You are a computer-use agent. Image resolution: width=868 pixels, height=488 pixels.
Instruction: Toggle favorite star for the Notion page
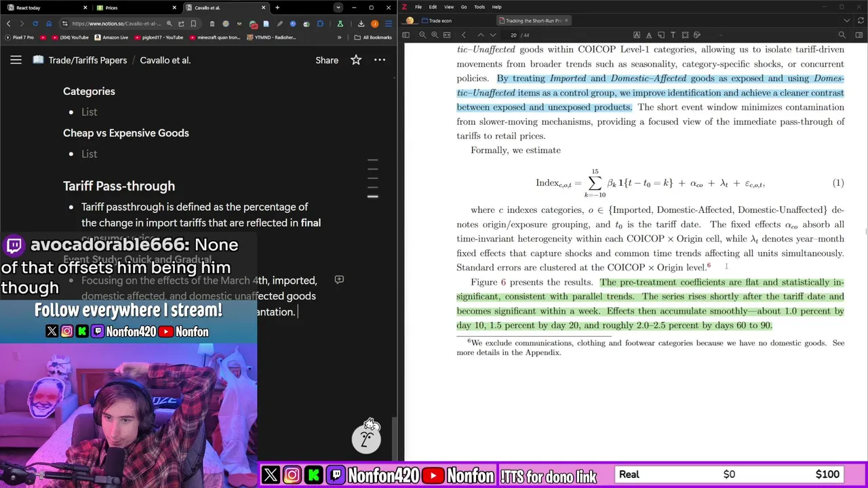coord(356,60)
